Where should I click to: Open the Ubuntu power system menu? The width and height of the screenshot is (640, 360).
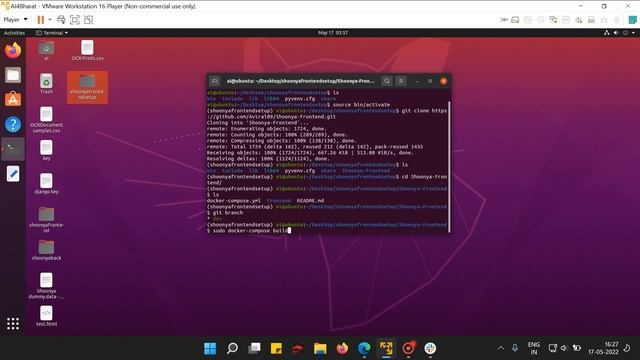click(x=628, y=33)
